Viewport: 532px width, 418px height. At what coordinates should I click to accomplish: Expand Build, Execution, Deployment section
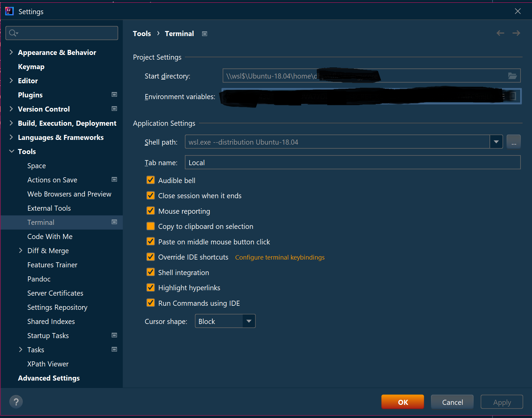pos(11,123)
